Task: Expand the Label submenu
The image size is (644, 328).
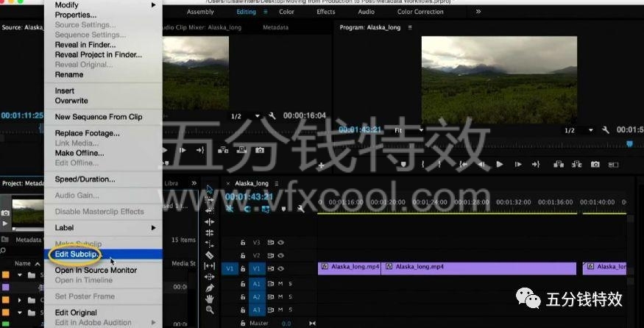Action: click(x=103, y=227)
